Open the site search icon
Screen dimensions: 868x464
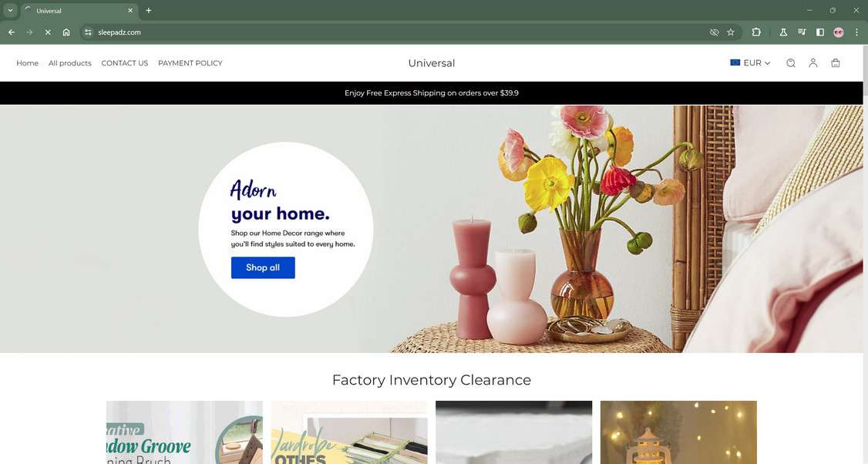[x=790, y=63]
